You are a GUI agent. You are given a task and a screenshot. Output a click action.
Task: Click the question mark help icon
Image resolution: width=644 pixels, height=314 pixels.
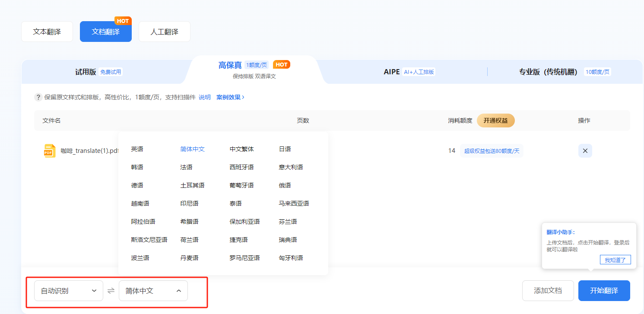(x=38, y=97)
